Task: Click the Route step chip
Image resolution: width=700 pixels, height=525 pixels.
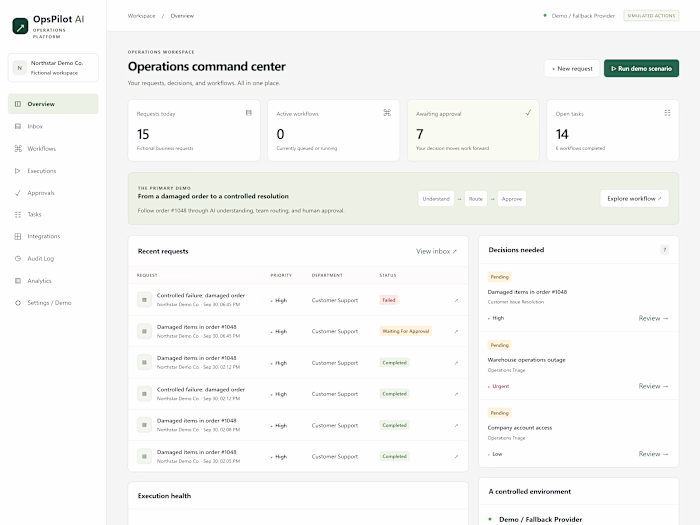Action: [x=475, y=199]
